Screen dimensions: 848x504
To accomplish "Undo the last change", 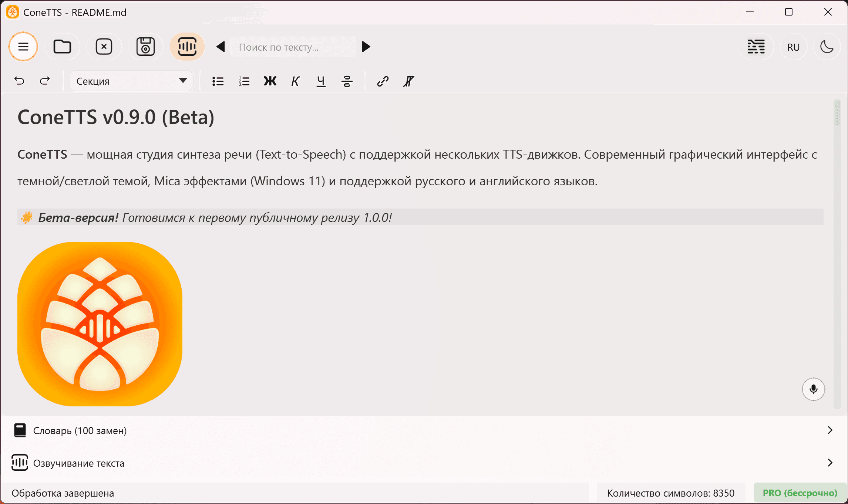I will (x=20, y=81).
